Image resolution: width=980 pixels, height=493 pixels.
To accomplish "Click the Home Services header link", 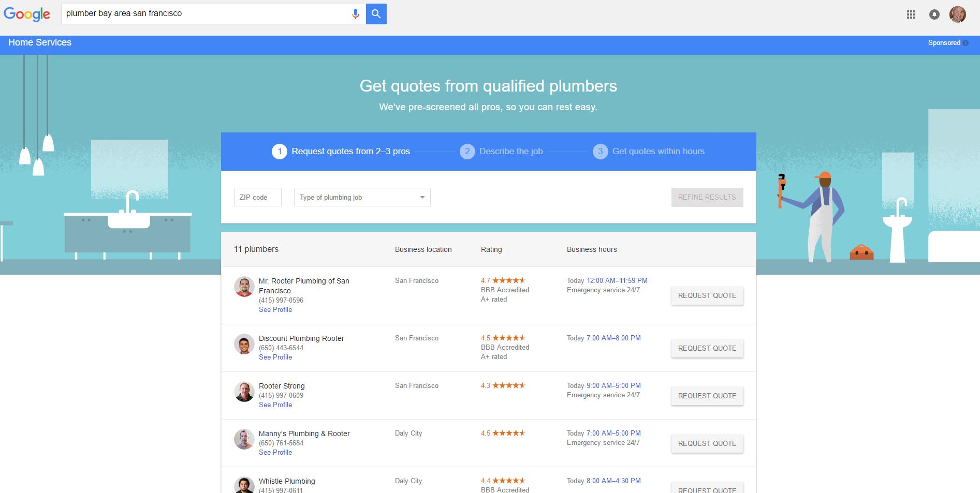I will (x=40, y=42).
